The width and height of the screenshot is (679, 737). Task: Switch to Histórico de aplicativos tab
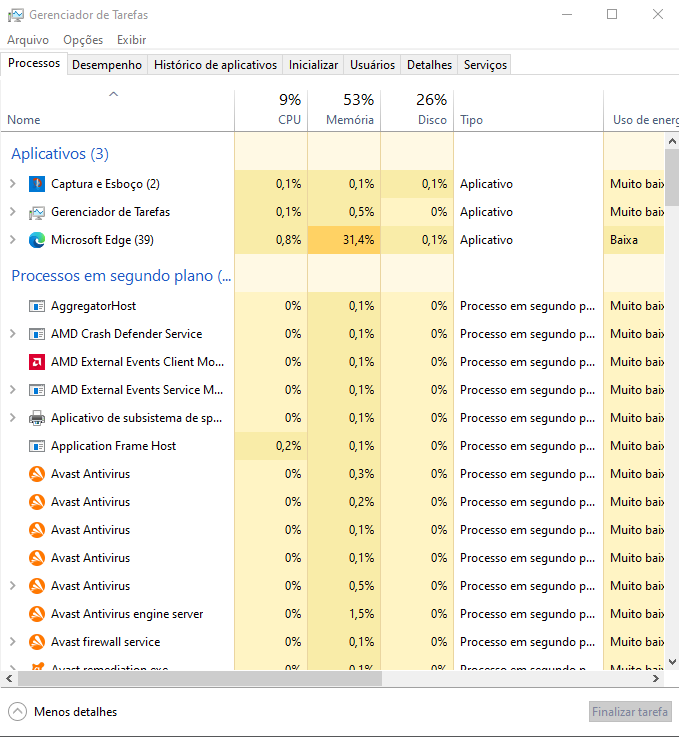215,65
